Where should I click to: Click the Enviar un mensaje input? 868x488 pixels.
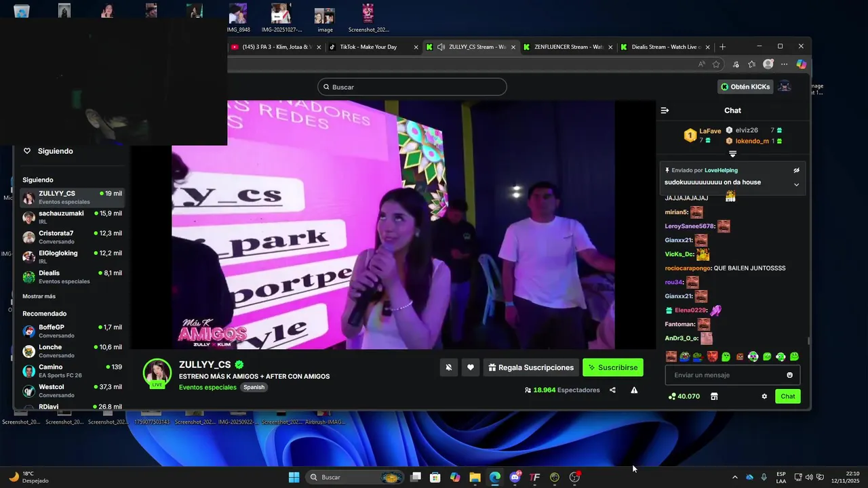(x=732, y=375)
